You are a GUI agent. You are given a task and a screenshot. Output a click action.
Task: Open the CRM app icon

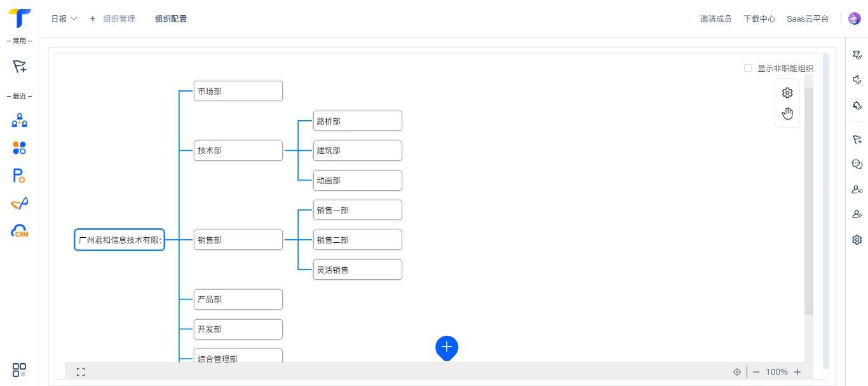pyautogui.click(x=19, y=231)
